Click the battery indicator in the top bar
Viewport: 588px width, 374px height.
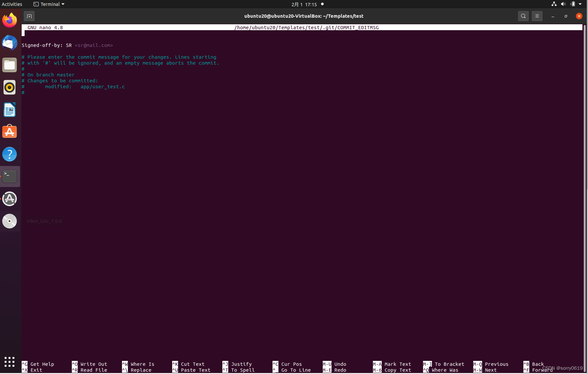[x=572, y=4]
